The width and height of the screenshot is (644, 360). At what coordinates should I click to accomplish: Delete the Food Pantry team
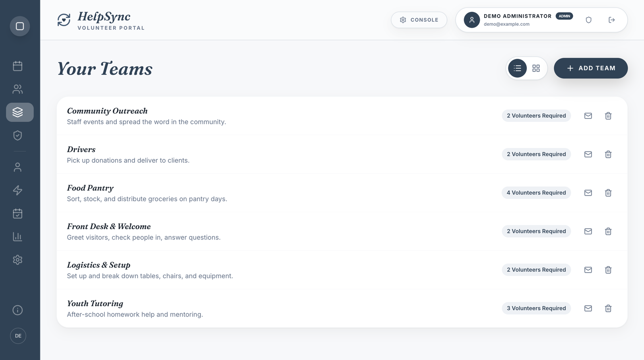coord(608,193)
